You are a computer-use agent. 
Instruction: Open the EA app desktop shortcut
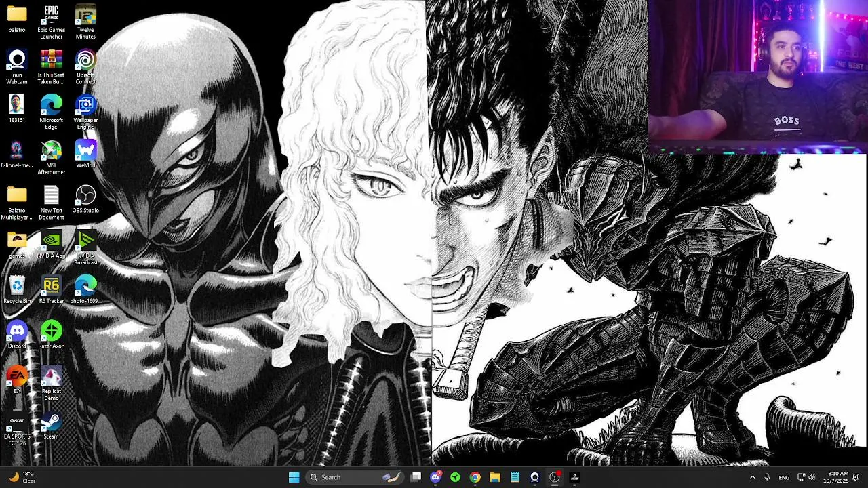pos(17,380)
